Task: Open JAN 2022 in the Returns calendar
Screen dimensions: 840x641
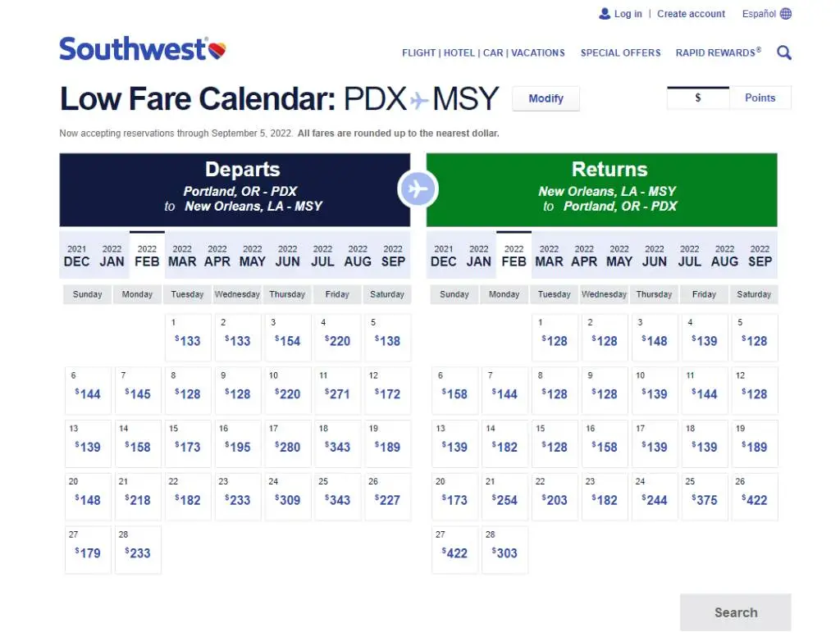Action: point(478,255)
